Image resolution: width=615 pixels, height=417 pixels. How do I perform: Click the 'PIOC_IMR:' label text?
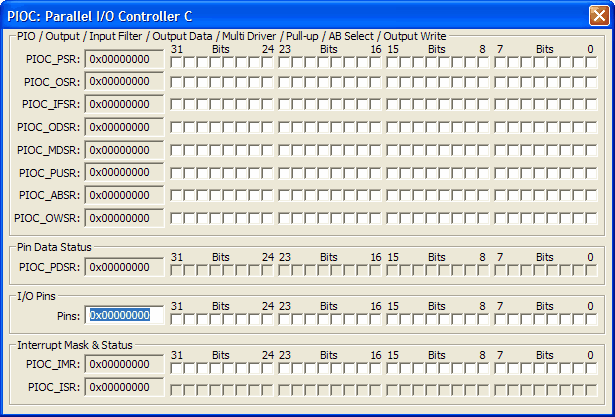(53, 364)
